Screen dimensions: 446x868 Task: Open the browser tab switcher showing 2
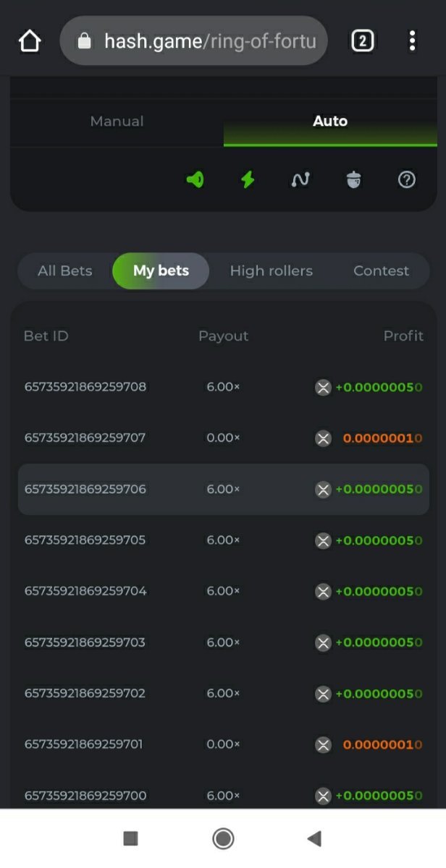pos(362,41)
